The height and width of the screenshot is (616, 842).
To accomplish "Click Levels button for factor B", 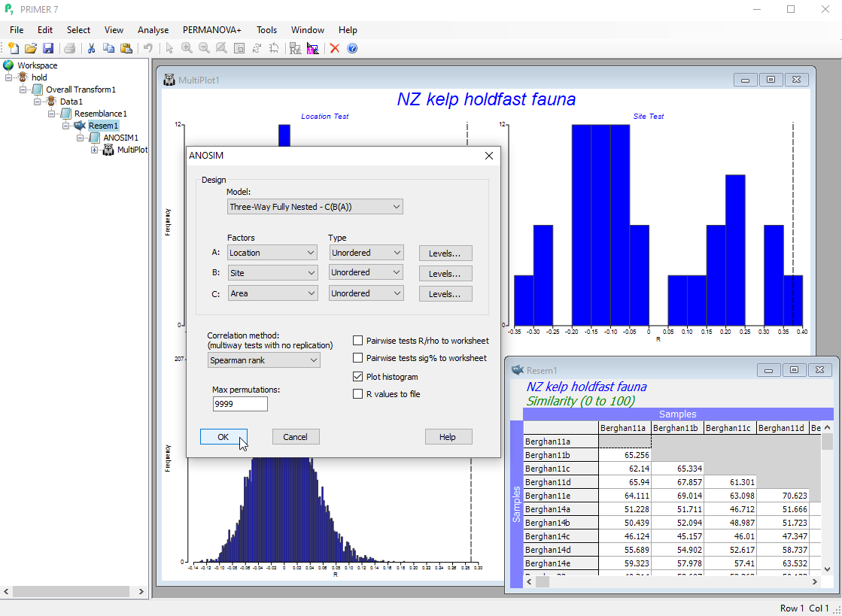I will click(445, 274).
